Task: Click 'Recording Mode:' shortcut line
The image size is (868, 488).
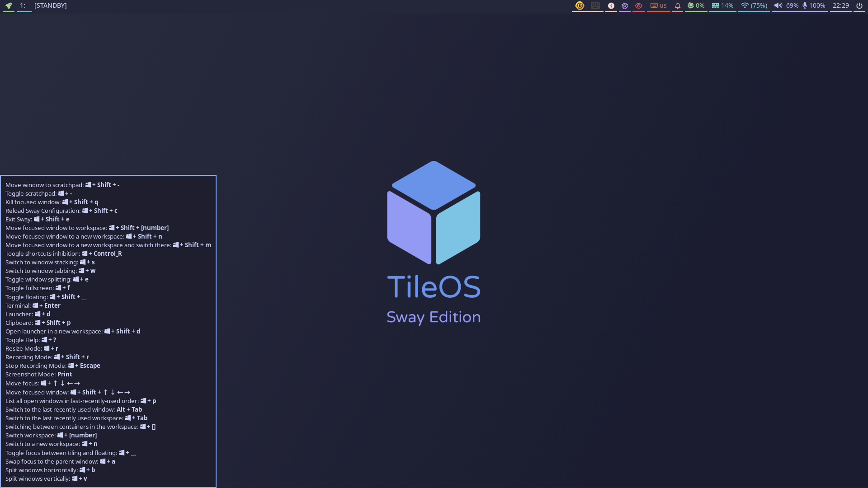Action: 47,357
